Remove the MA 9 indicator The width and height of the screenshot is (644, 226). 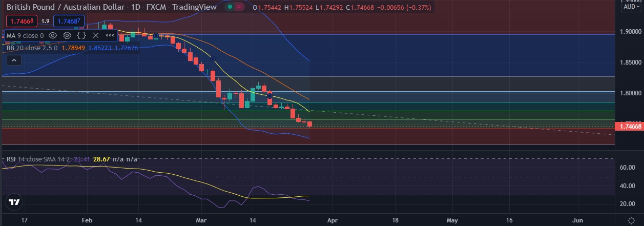coord(95,36)
